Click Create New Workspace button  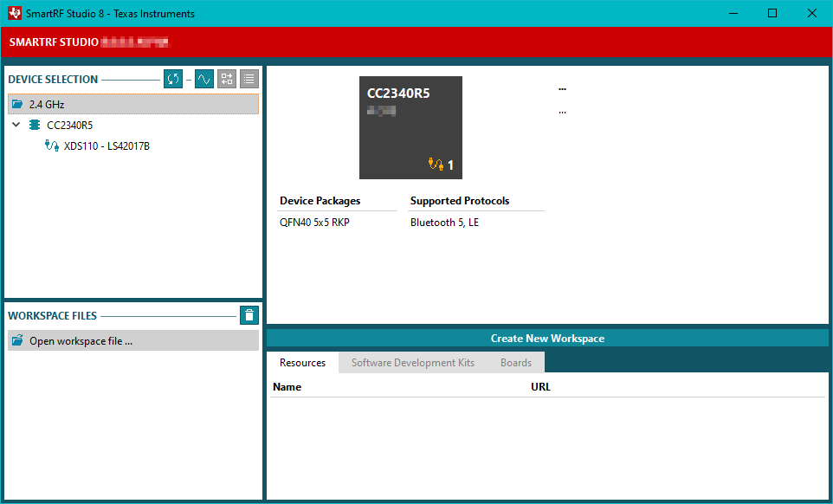click(x=547, y=339)
